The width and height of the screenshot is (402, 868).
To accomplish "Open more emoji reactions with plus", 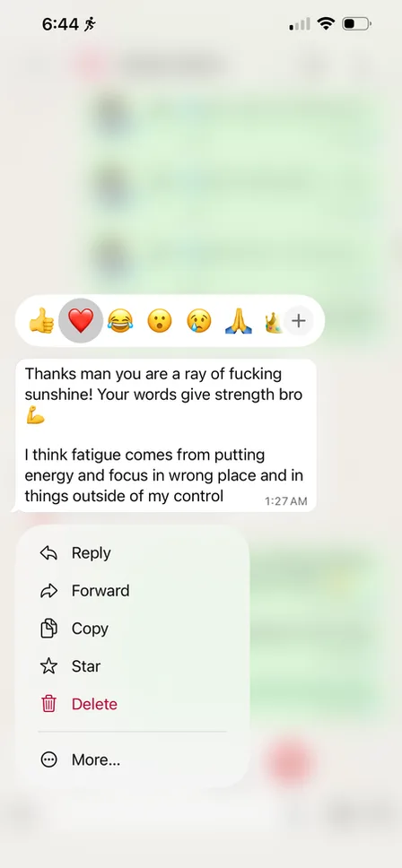I will (x=299, y=320).
